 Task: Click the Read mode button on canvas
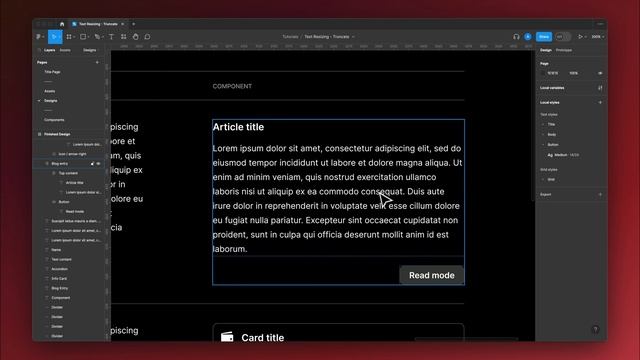pyautogui.click(x=431, y=275)
